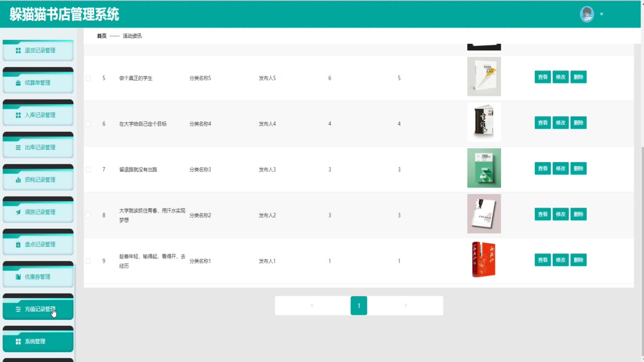Click the 发布人4 cell
Viewport: 644px width, 362px height.
(x=267, y=124)
